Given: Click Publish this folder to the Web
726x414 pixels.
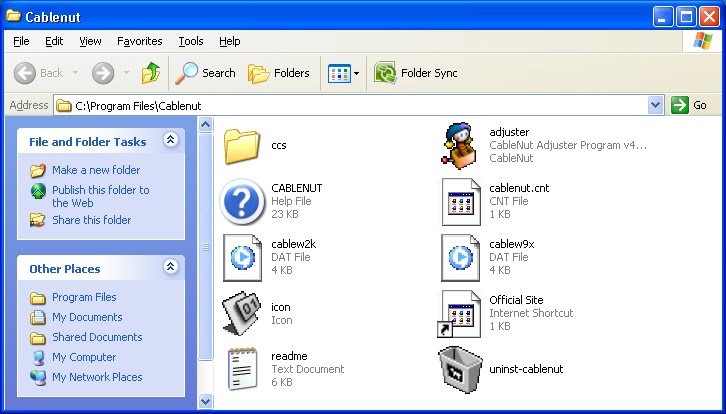Looking at the screenshot, I should (100, 196).
